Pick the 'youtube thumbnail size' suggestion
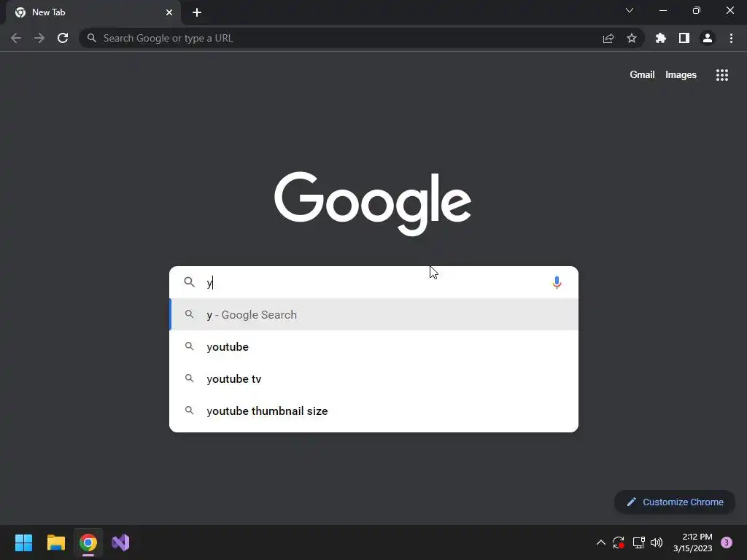 [374, 411]
